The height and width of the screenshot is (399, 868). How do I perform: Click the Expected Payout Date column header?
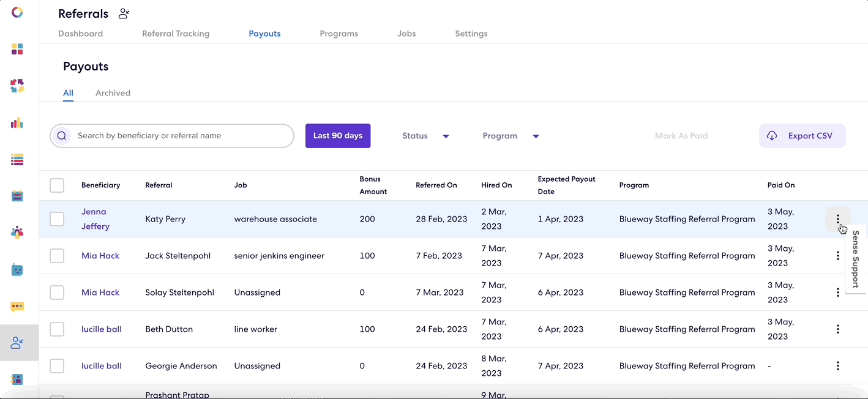tap(567, 185)
